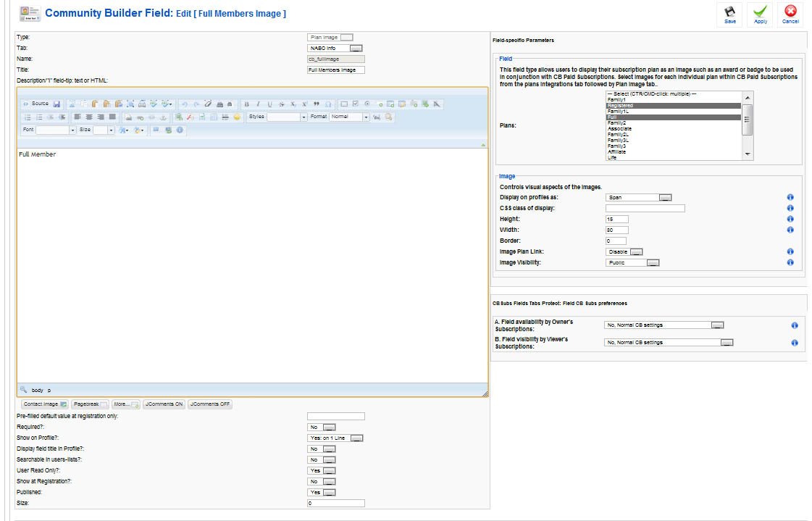This screenshot has width=812, height=521.
Task: Open the Tab dropdown showing NABO Info
Action: [335, 48]
